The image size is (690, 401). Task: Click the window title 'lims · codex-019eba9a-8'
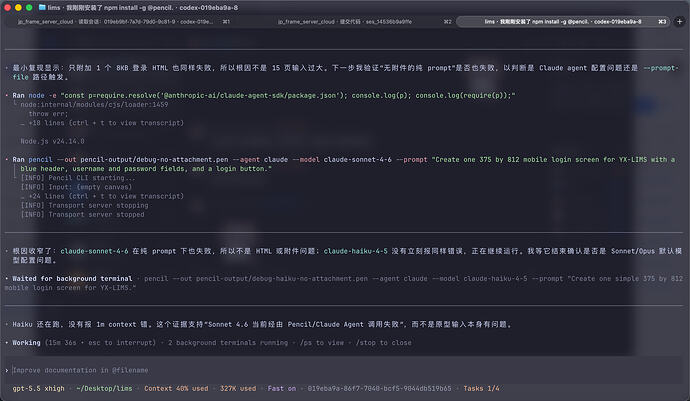tap(143, 7)
